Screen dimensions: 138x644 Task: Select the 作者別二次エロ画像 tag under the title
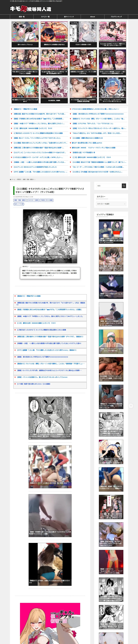pyautogui.click(x=47, y=200)
